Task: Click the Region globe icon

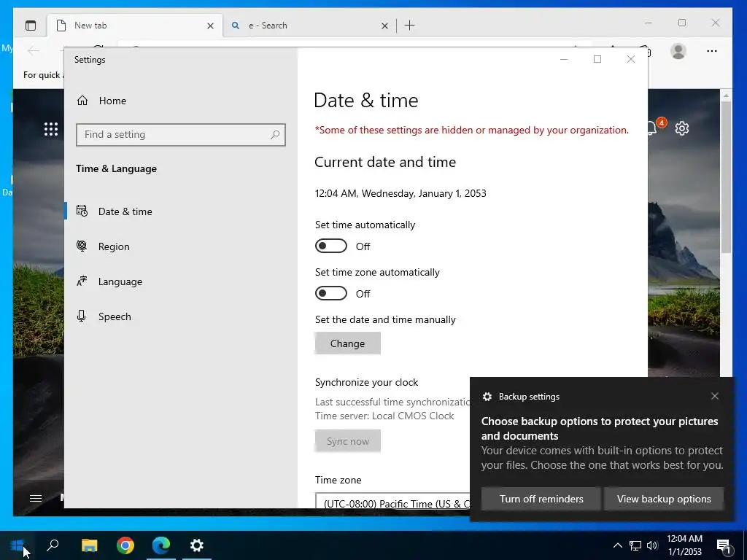Action: pyautogui.click(x=82, y=246)
